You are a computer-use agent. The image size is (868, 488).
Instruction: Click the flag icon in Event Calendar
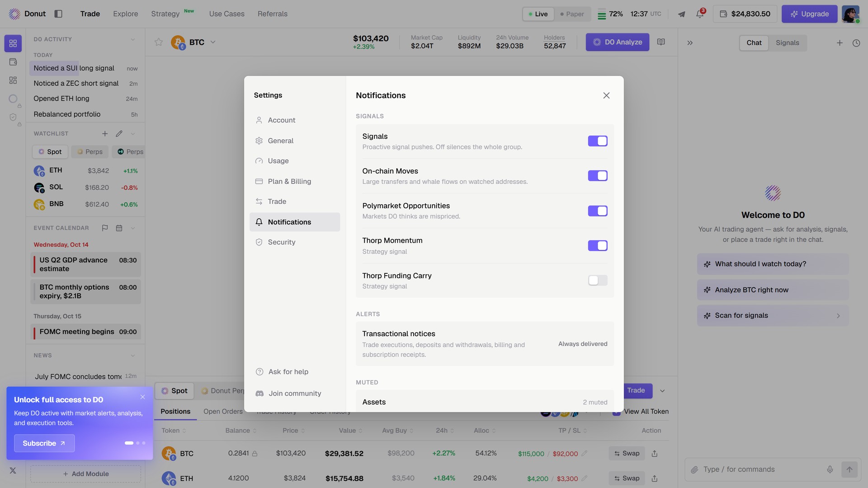(x=105, y=228)
